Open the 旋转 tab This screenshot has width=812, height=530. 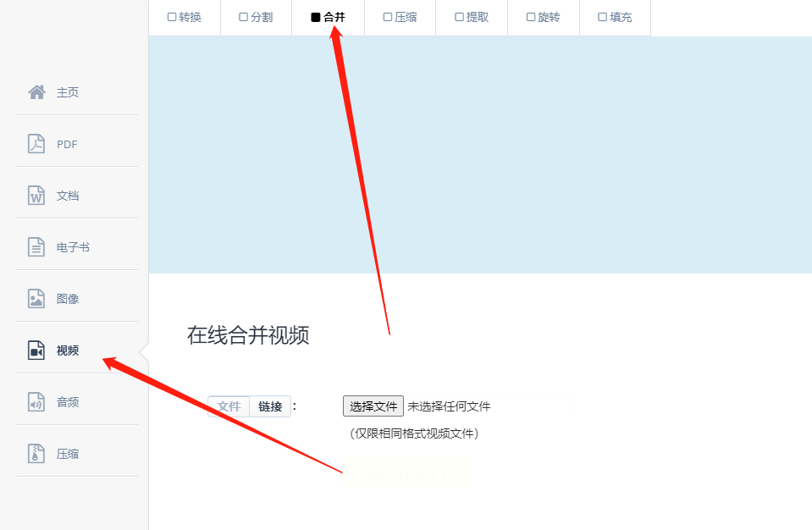(x=544, y=18)
